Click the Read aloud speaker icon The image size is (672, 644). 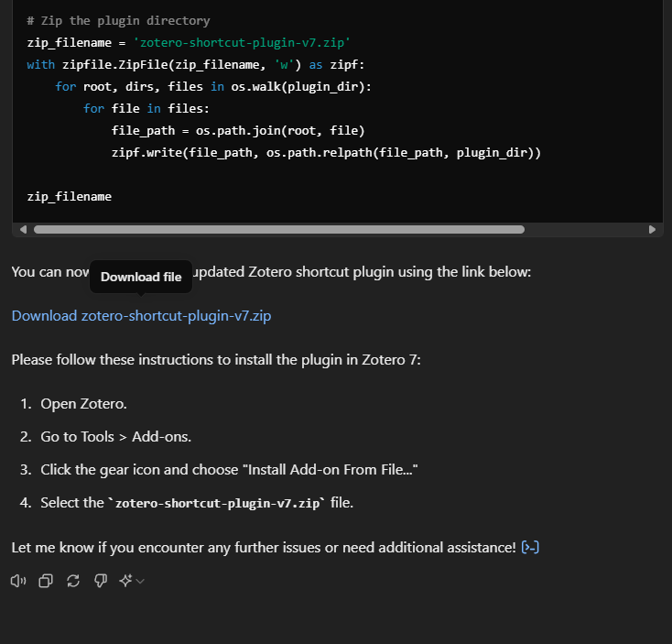coord(18,581)
